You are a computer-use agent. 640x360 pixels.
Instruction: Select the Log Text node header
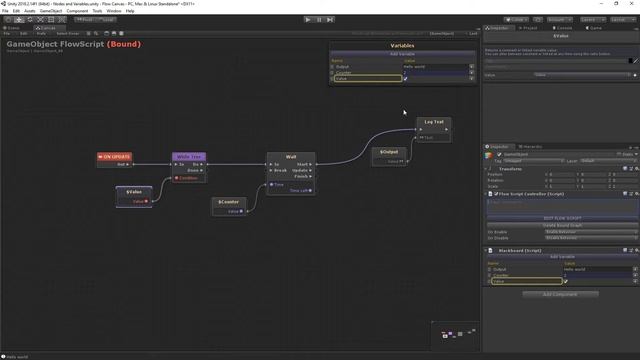pos(434,122)
